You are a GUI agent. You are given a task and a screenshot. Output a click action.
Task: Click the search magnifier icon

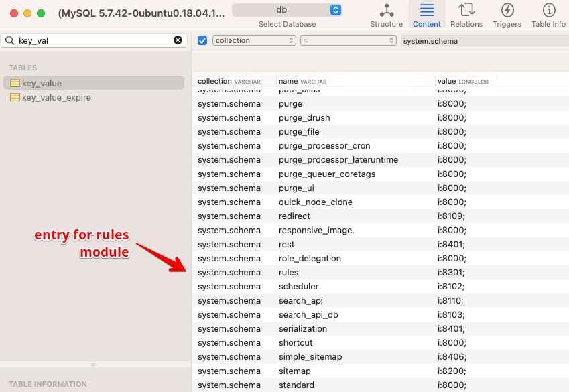10,40
